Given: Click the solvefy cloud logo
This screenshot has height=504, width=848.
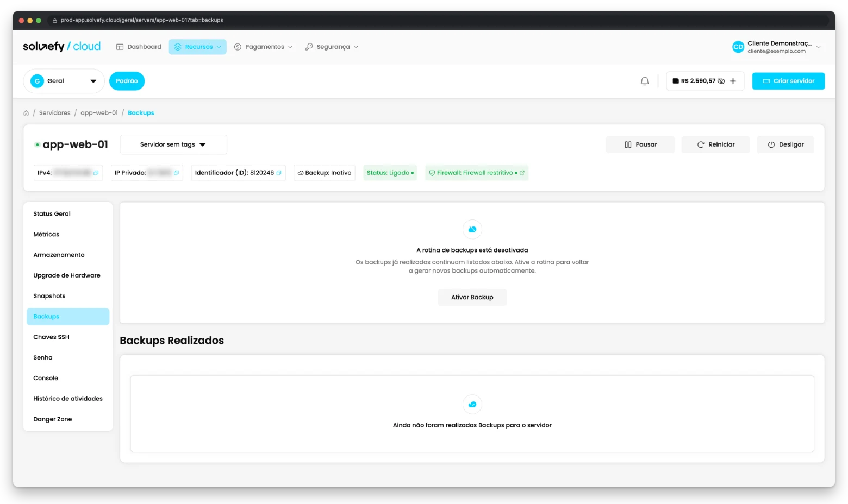Looking at the screenshot, I should point(62,47).
